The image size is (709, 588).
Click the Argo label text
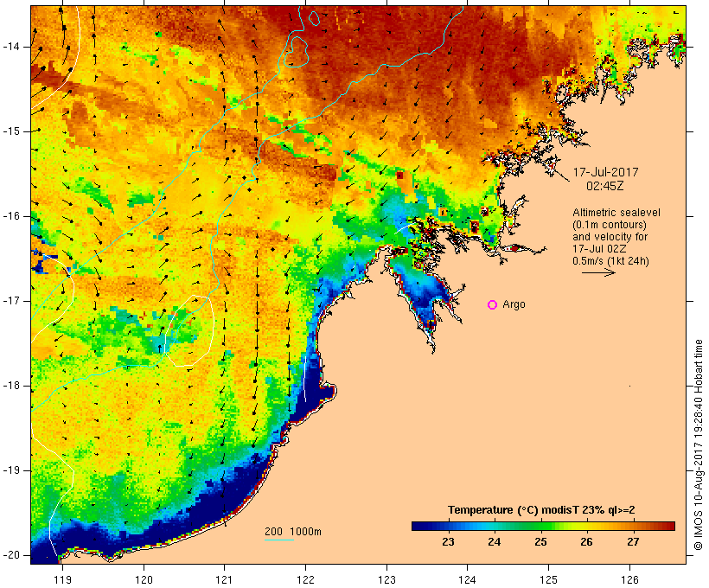coord(514,305)
